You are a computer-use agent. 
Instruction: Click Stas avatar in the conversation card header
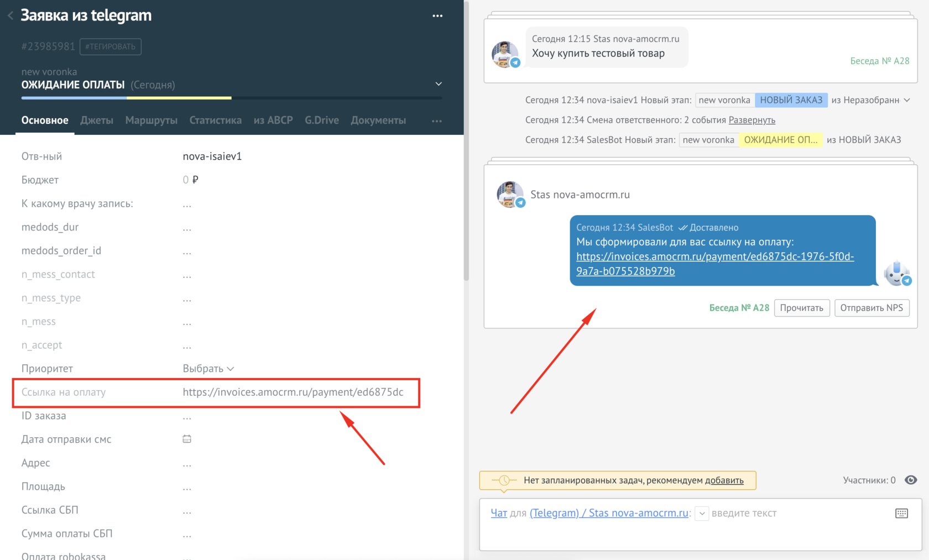coord(510,195)
